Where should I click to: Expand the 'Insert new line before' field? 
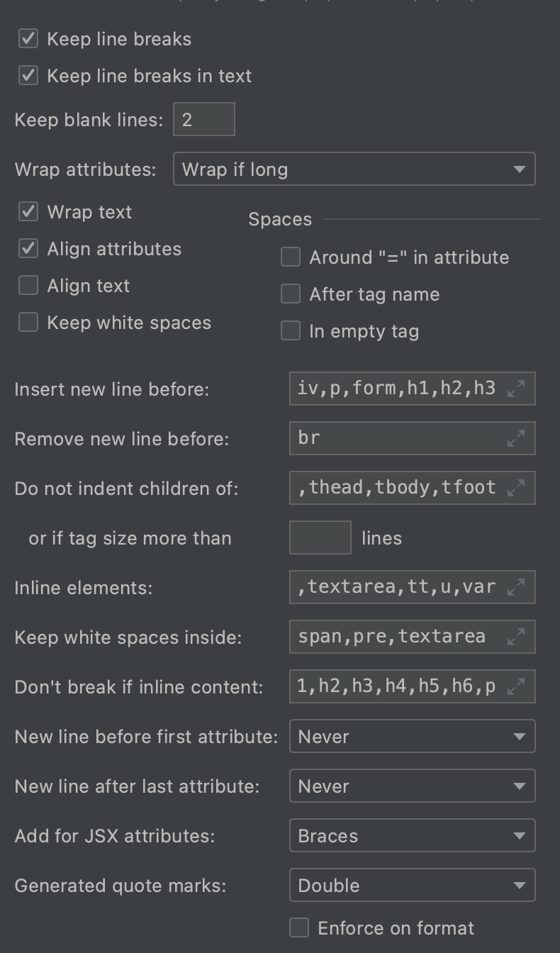pos(517,389)
